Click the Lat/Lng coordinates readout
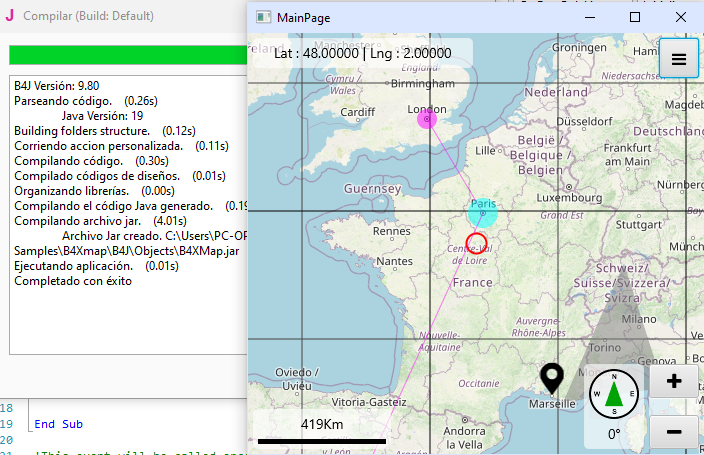 coord(363,53)
